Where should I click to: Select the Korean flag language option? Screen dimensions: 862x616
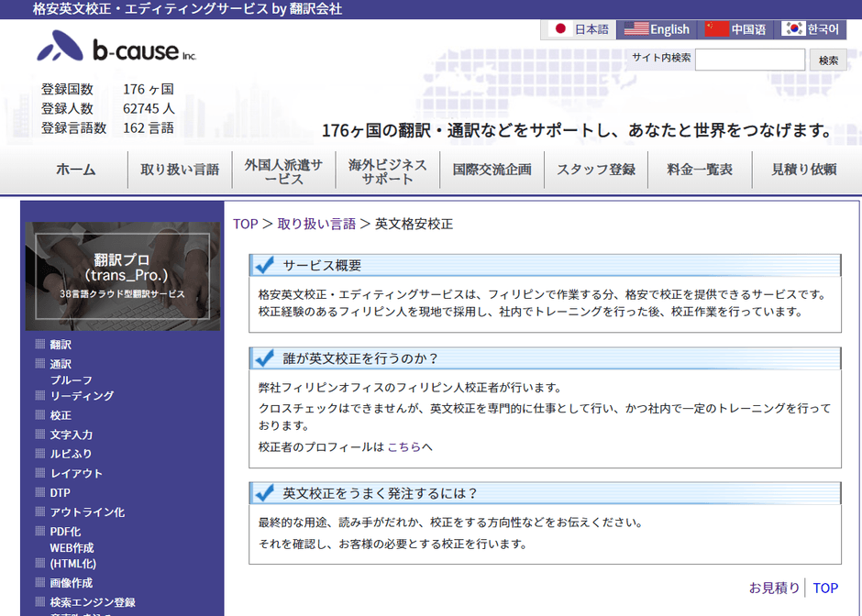[x=811, y=29]
